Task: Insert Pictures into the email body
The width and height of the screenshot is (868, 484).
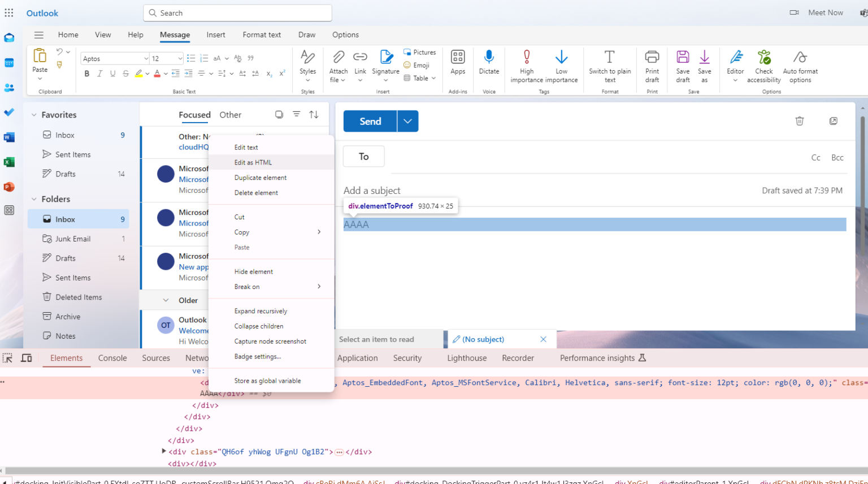Action: [x=420, y=52]
